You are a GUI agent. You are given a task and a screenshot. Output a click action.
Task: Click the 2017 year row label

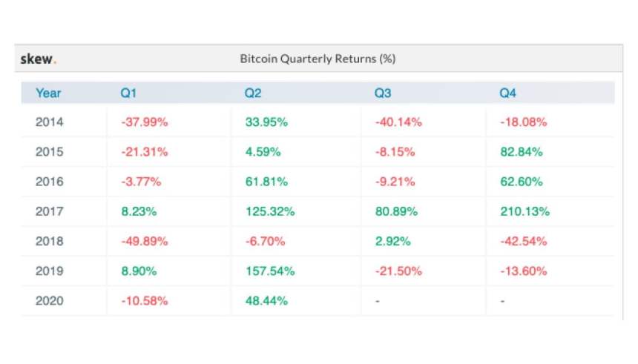click(50, 211)
